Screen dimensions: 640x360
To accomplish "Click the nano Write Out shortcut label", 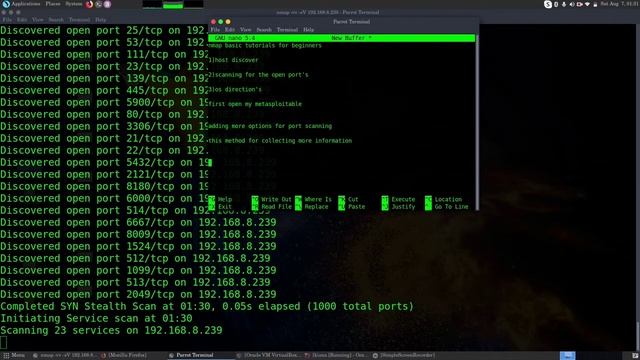I will coord(276,200).
